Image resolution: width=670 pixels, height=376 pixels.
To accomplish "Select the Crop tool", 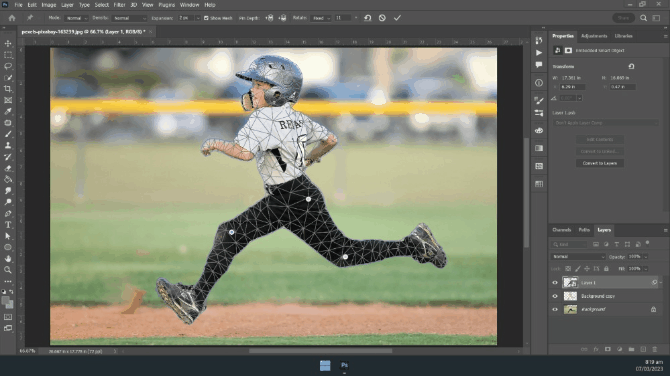I will coord(8,89).
